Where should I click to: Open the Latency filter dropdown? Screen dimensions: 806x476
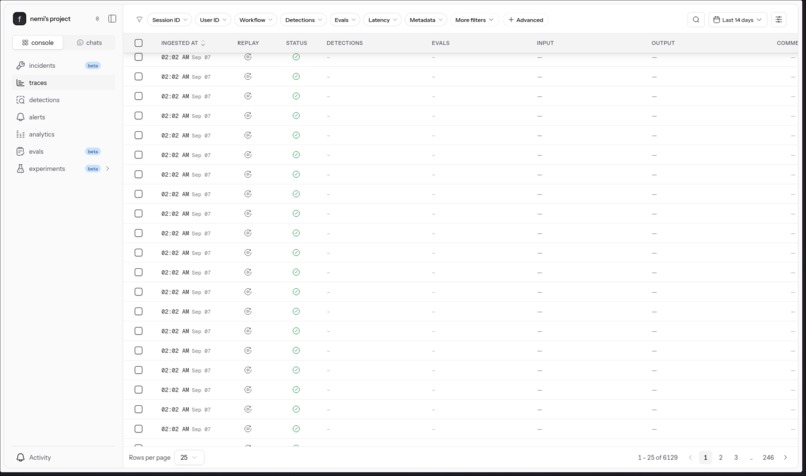tap(382, 20)
